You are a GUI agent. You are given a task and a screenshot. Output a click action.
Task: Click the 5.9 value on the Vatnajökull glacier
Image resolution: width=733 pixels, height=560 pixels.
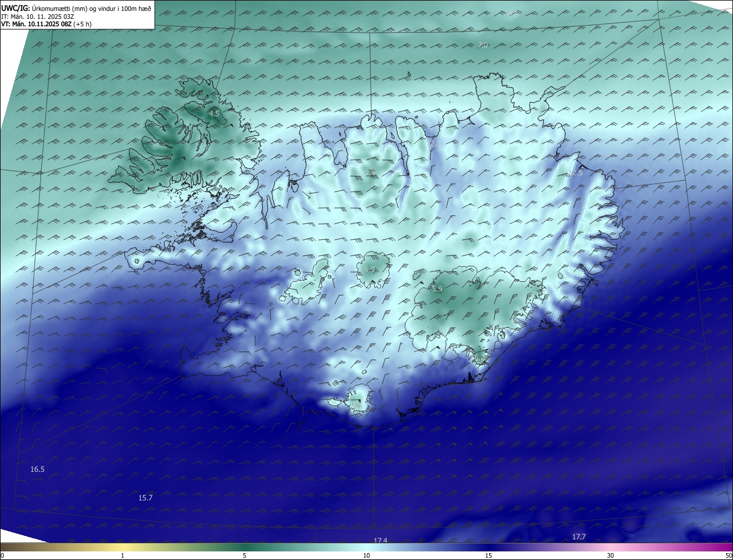pyautogui.click(x=436, y=290)
